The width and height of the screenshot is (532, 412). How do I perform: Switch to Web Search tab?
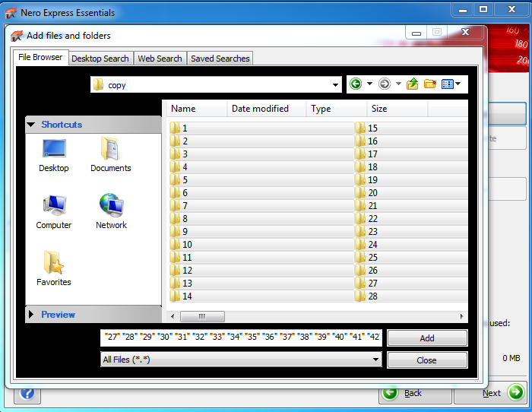(160, 59)
